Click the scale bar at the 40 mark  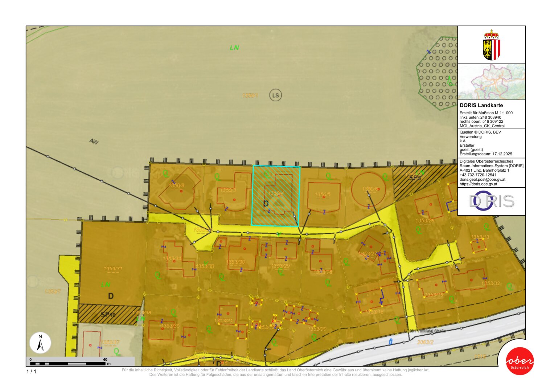tap(105, 362)
